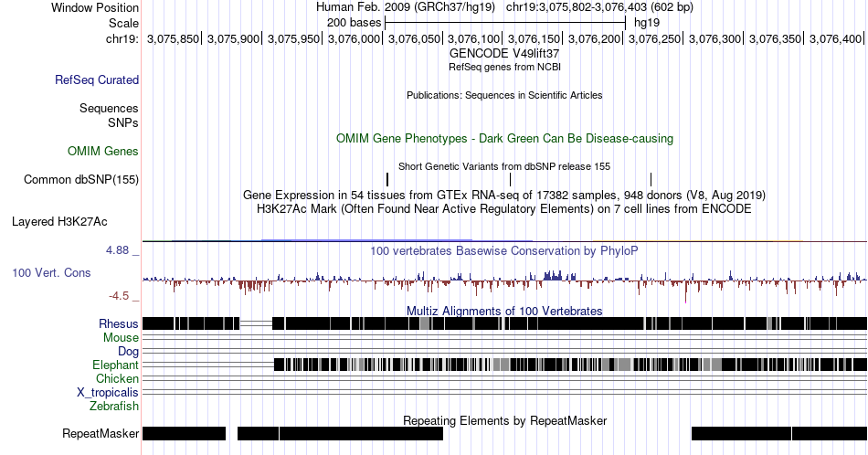868x455 pixels.
Task: Click the -4.5 conservation minimum value
Action: [119, 296]
